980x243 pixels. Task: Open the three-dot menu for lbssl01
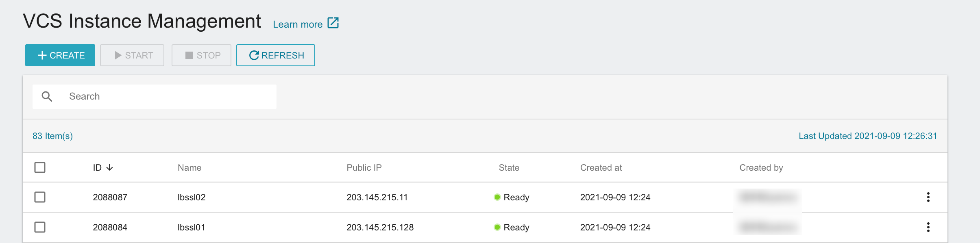pos(928,227)
